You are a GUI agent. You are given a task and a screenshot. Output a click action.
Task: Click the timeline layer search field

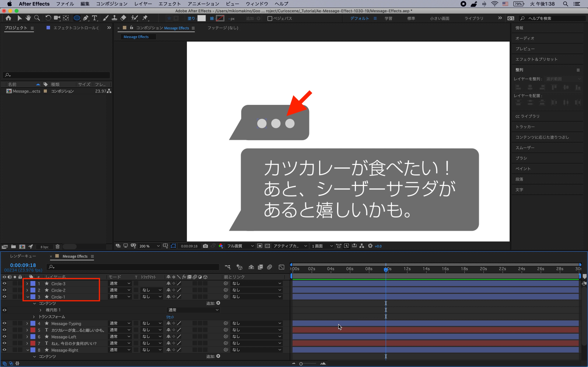[x=134, y=267]
